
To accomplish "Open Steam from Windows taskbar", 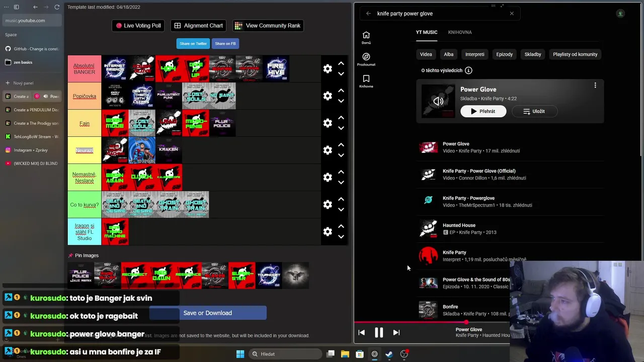I will 389,354.
